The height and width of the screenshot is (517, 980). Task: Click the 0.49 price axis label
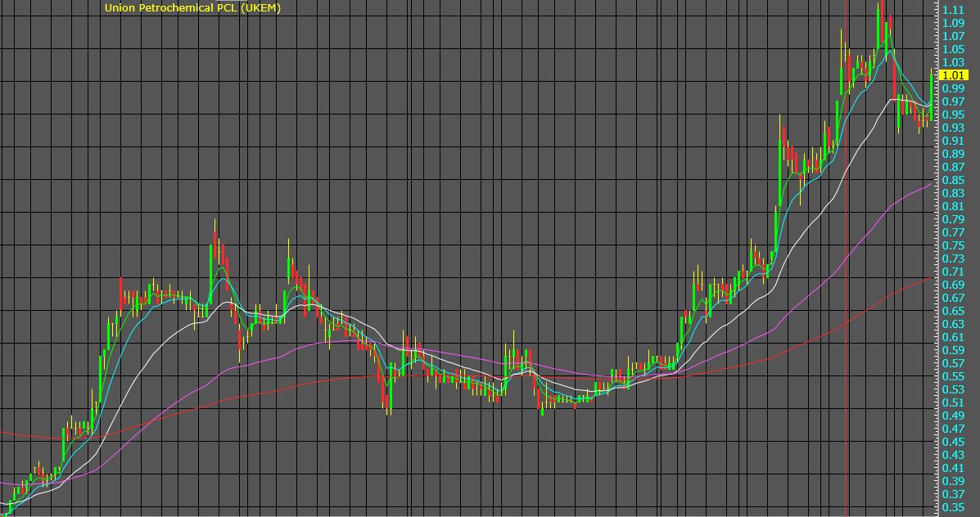[953, 416]
